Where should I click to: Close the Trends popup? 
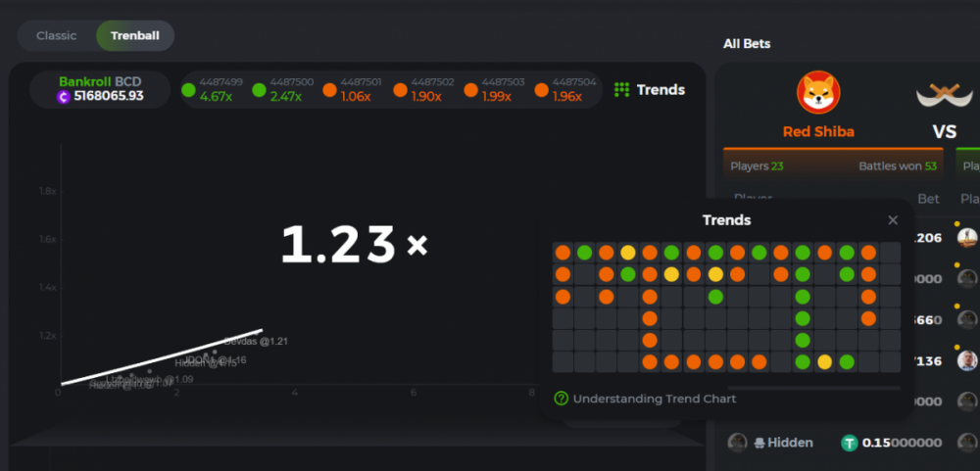point(893,220)
